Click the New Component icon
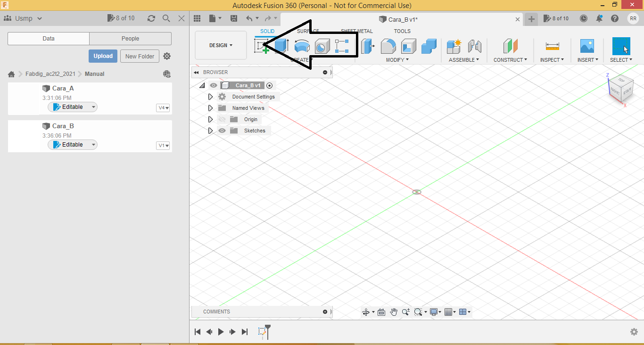 click(454, 46)
